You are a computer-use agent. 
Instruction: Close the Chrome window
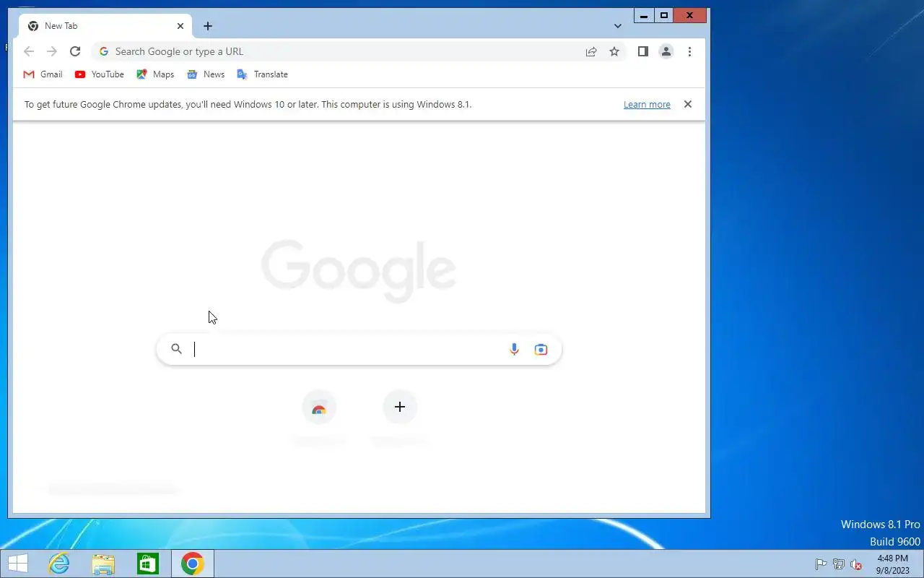pos(690,15)
